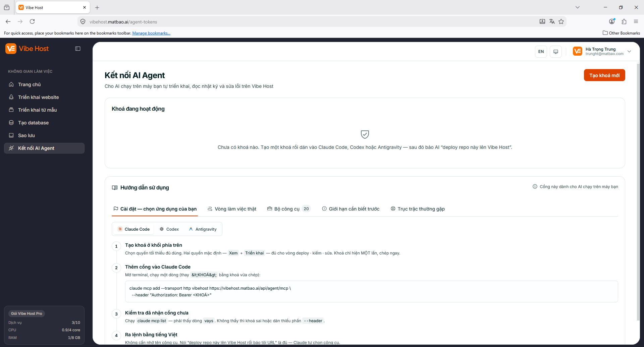Click Manage bookmarks link
The height and width of the screenshot is (347, 644).
point(151,33)
